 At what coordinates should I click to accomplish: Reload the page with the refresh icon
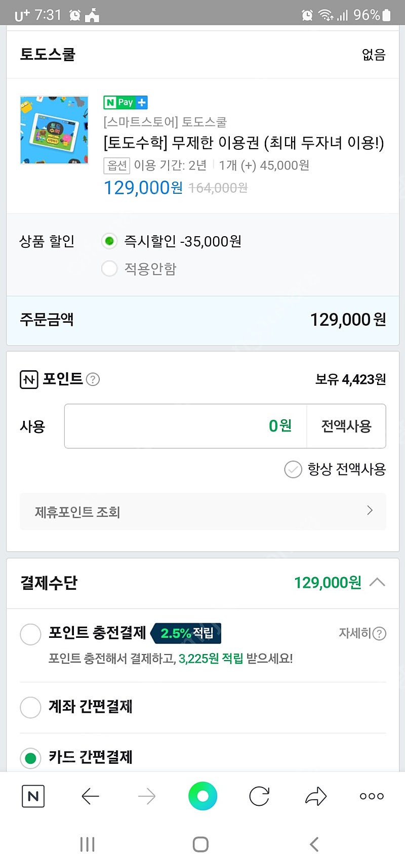pyautogui.click(x=259, y=796)
